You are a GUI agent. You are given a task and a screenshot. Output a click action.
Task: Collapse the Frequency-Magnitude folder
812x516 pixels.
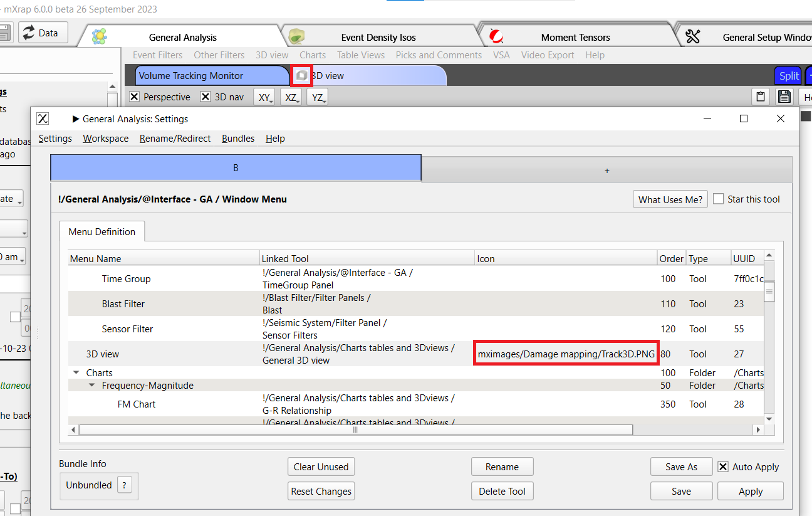pyautogui.click(x=92, y=385)
